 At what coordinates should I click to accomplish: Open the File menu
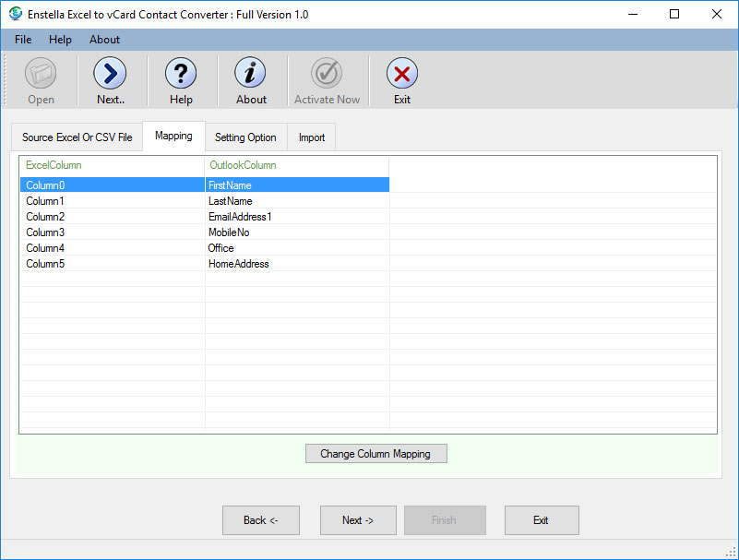[x=23, y=40]
